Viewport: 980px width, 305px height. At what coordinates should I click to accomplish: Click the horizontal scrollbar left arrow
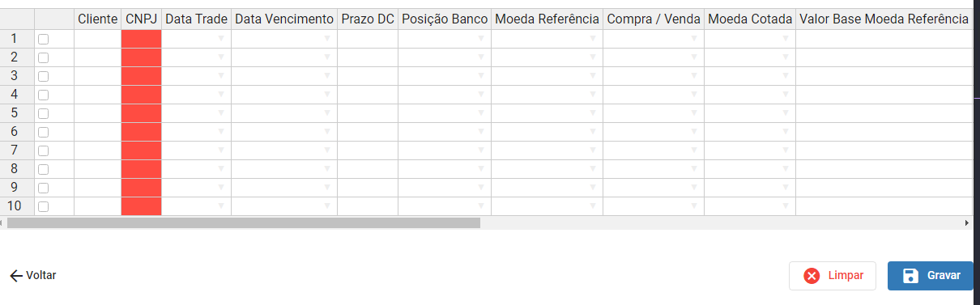(3, 222)
